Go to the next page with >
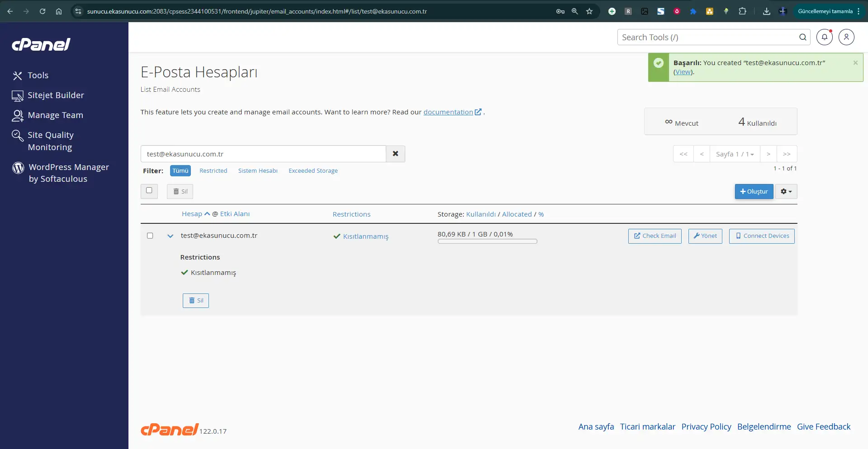868x449 pixels. click(x=768, y=154)
